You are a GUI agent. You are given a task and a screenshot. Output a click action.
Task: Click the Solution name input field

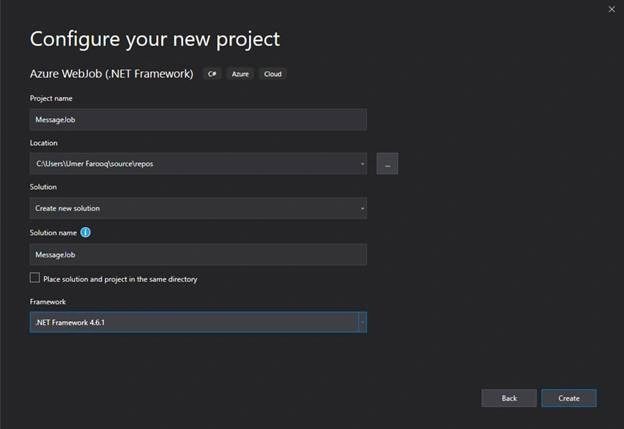pyautogui.click(x=198, y=255)
